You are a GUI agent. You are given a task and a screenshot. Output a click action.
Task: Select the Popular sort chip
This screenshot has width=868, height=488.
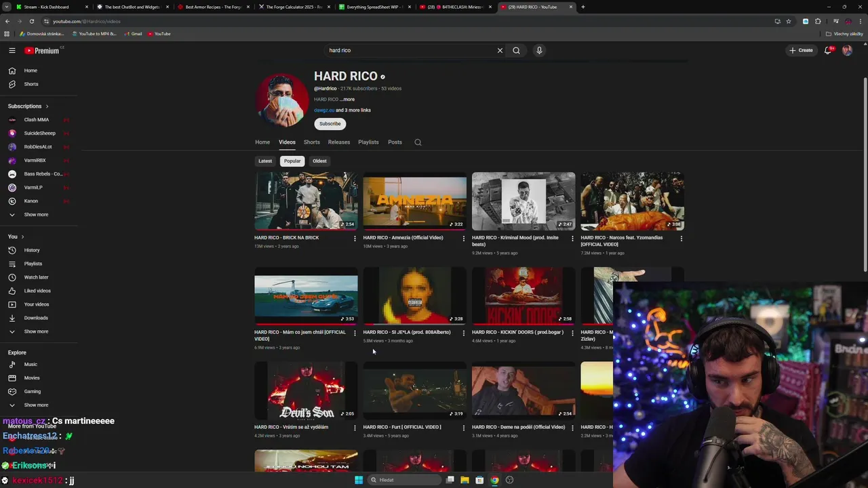pos(292,161)
